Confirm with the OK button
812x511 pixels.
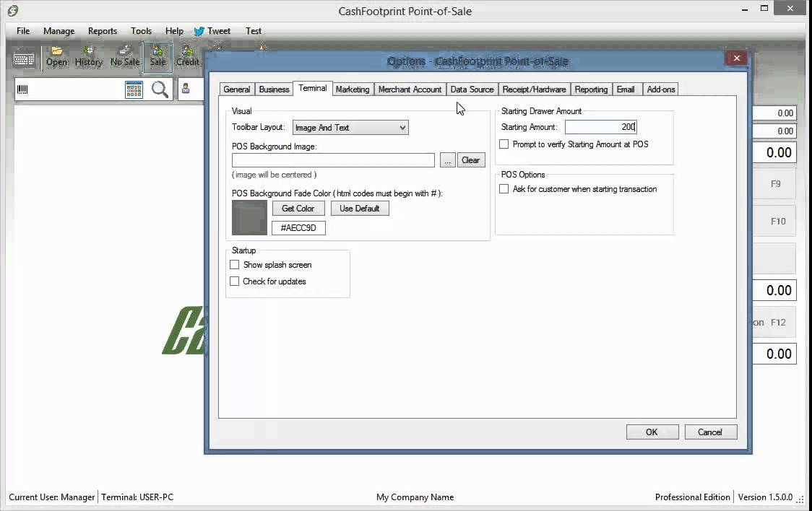click(652, 432)
